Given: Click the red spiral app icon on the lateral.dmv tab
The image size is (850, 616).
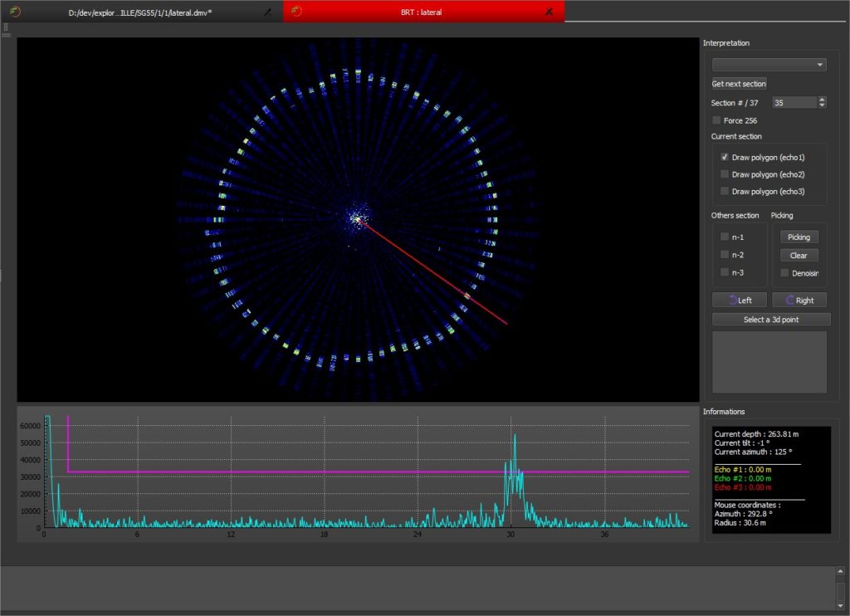Looking at the screenshot, I should [15, 10].
